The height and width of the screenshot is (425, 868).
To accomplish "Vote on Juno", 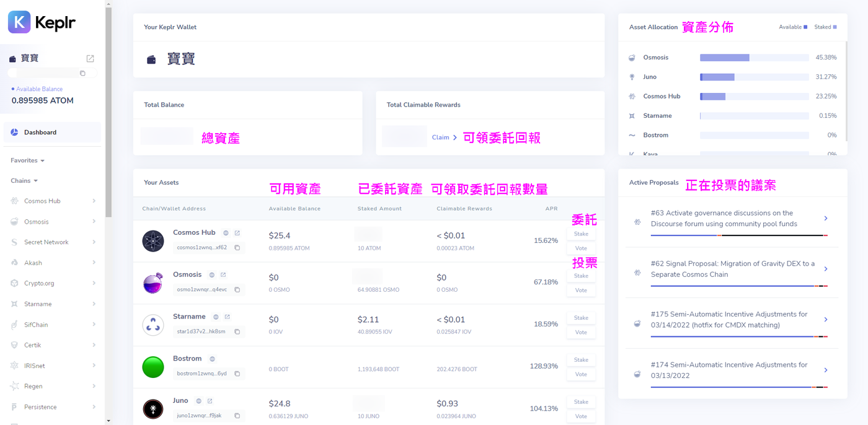I will (581, 416).
